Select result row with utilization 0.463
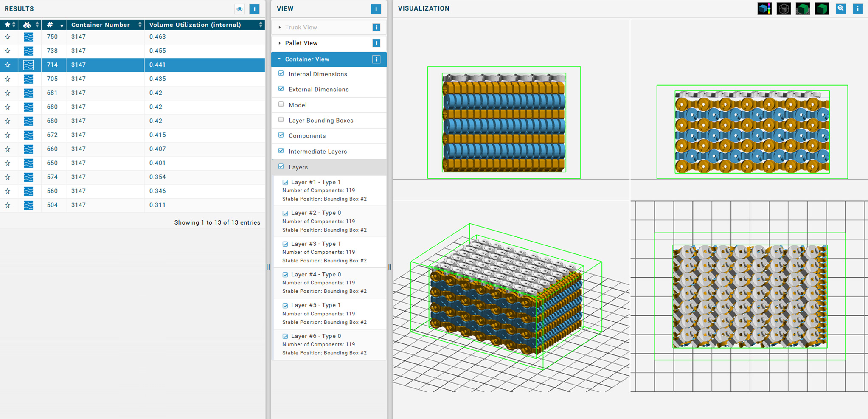 pos(132,37)
